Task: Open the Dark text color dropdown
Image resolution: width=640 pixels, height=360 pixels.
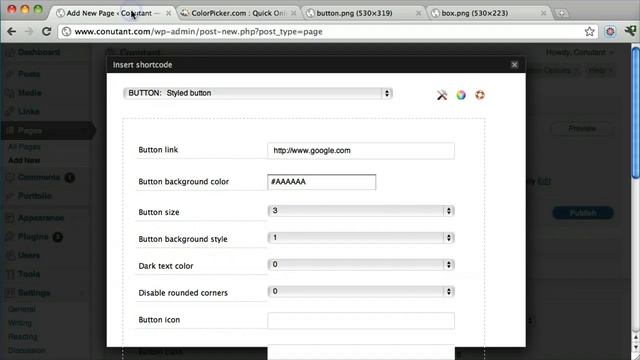Action: coord(361,264)
